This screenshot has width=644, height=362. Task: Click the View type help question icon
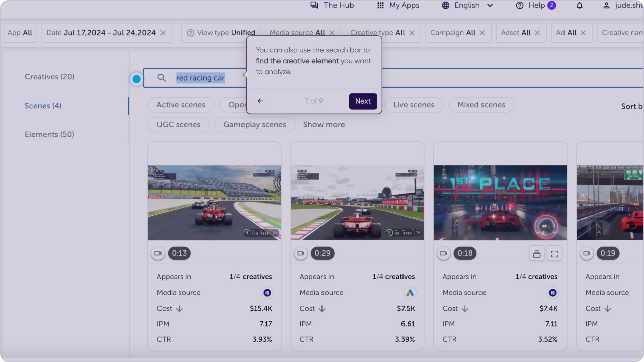click(190, 33)
